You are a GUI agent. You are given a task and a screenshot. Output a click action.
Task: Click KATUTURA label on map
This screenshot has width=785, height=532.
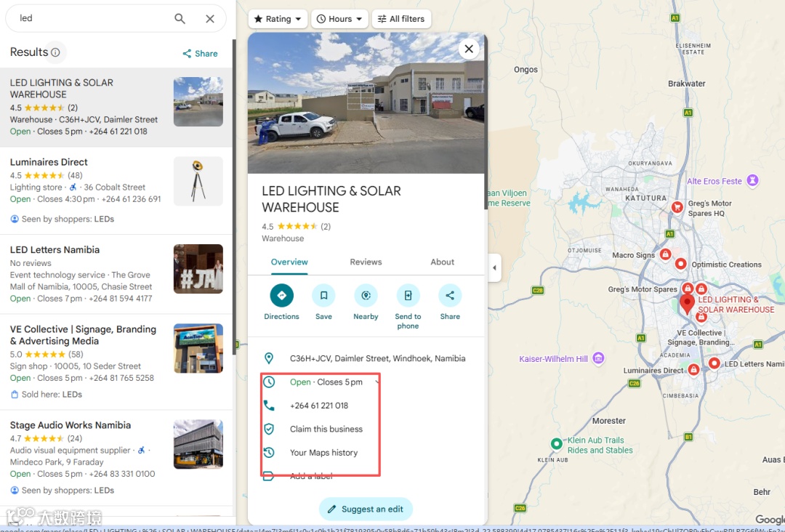tap(646, 198)
